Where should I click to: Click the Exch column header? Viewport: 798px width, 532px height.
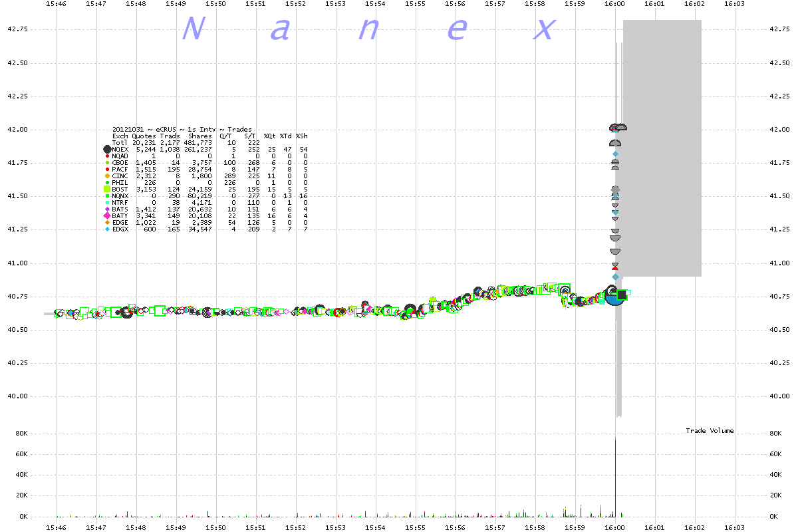coord(120,136)
